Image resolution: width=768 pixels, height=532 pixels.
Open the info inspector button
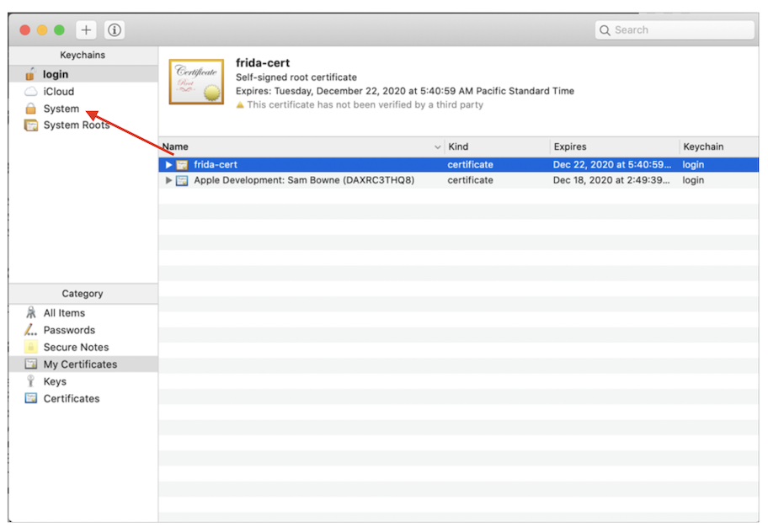tap(115, 29)
